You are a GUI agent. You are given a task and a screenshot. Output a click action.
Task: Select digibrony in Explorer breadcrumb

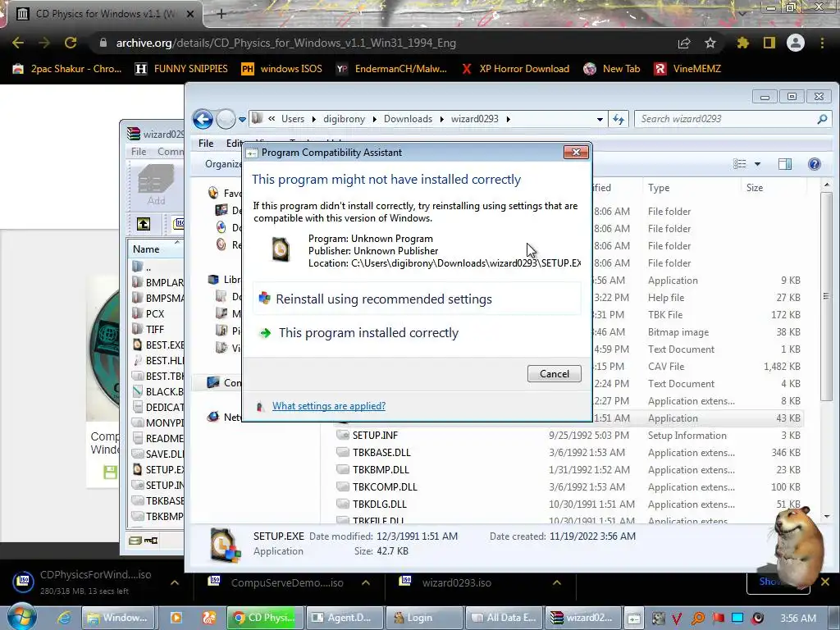point(344,119)
